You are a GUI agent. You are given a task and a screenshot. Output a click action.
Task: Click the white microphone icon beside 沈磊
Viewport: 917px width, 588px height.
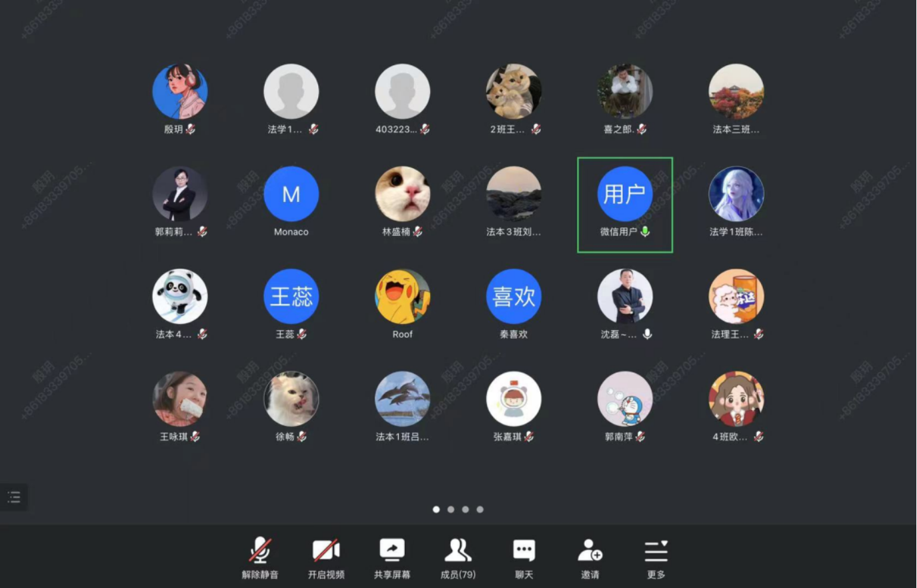click(x=647, y=334)
